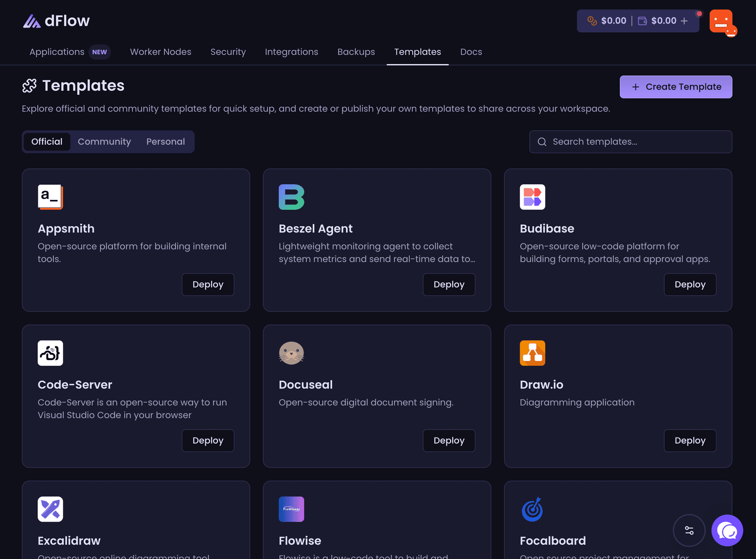756x559 pixels.
Task: Select the Official templates filter
Action: point(47,142)
